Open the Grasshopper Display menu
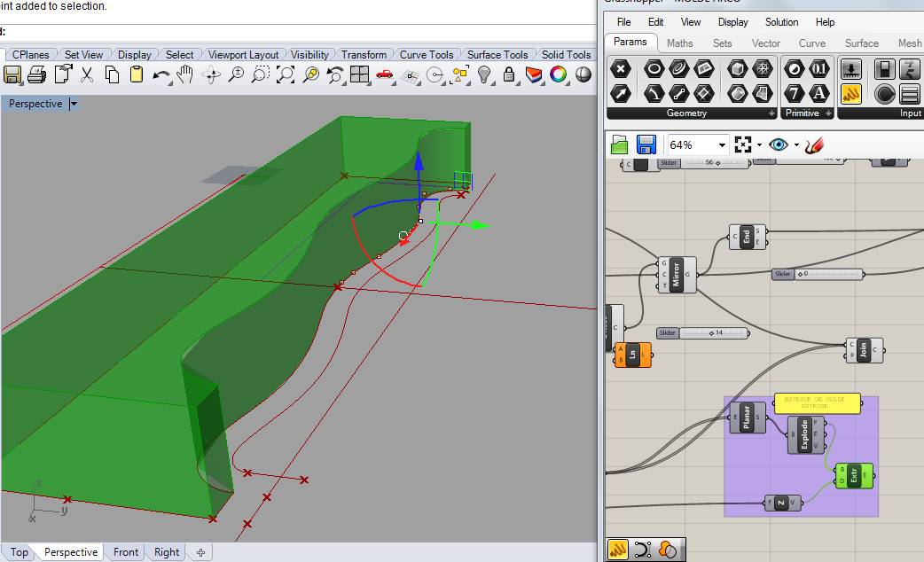 (732, 22)
